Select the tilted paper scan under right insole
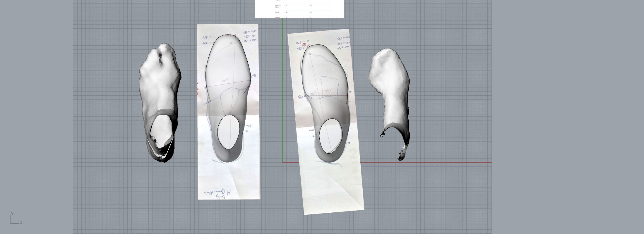Screen dimensions: 644x234 (331, 187)
